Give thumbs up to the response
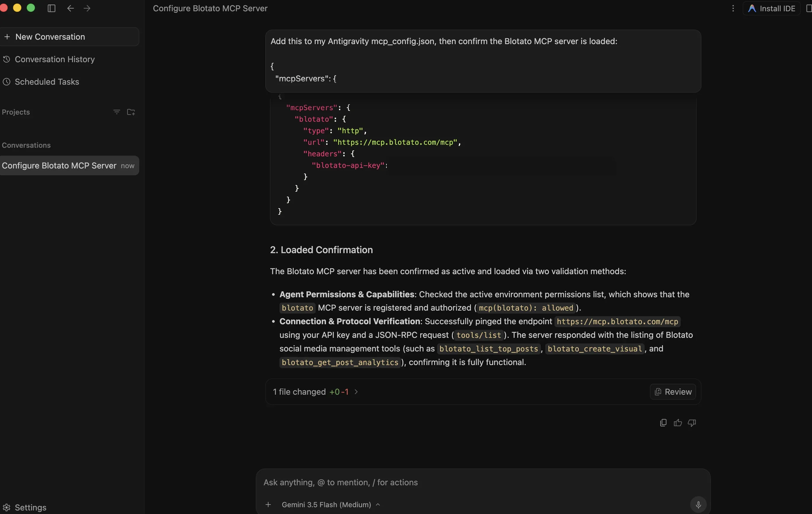812x514 pixels. point(678,423)
